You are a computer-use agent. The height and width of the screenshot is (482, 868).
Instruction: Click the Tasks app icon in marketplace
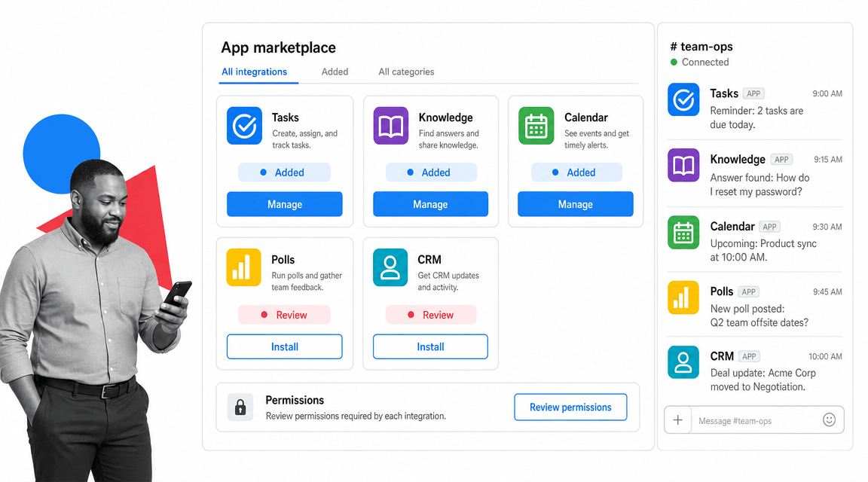(x=244, y=126)
